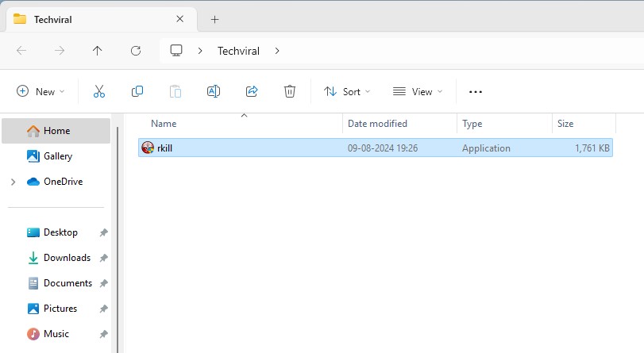Add a new tab

click(x=215, y=19)
